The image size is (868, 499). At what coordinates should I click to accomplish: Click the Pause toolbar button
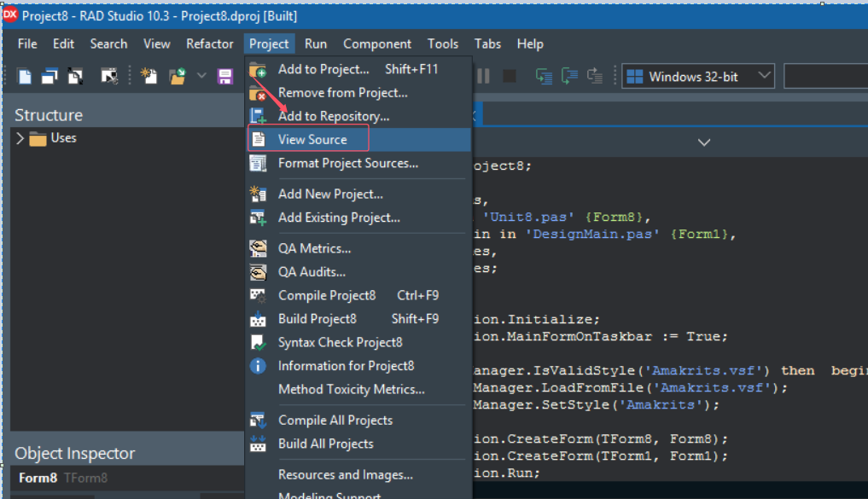click(483, 76)
